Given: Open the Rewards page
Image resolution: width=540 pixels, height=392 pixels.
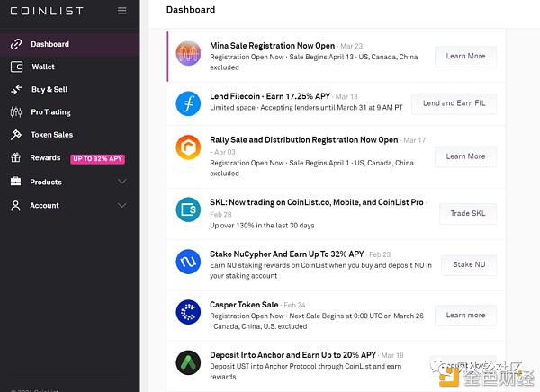Looking at the screenshot, I should (x=45, y=157).
